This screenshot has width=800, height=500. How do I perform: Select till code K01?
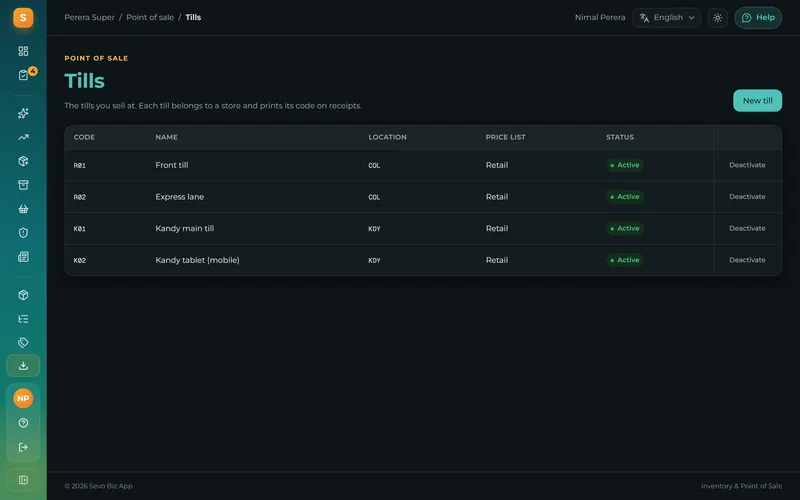[x=80, y=229]
